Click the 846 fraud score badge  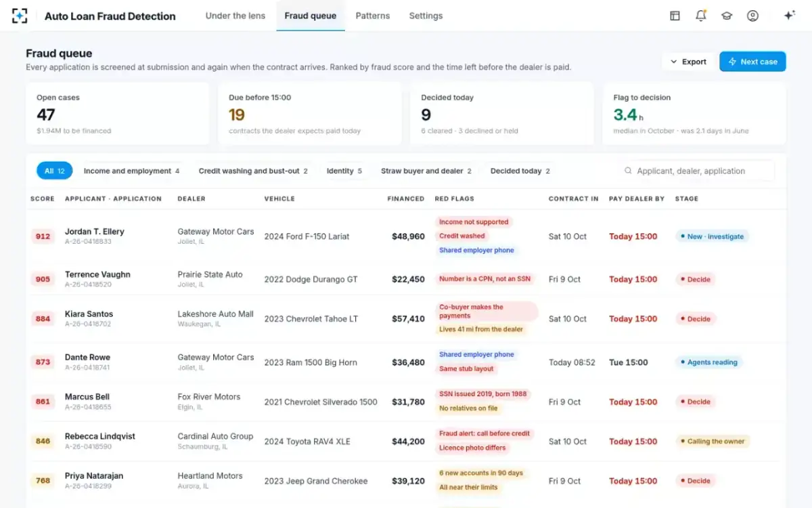pyautogui.click(x=43, y=441)
